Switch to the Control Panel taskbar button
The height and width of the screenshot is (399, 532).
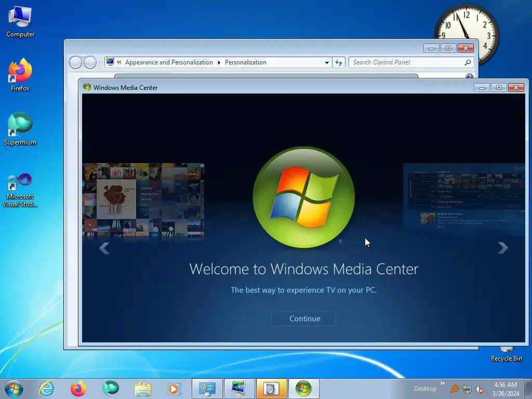[207, 389]
